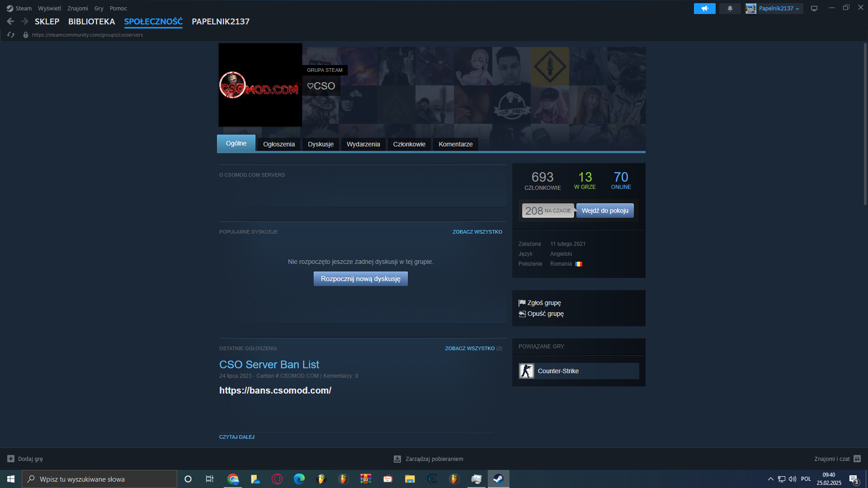
Task: Click the Dodaj grę plus icon
Action: pos(11,459)
